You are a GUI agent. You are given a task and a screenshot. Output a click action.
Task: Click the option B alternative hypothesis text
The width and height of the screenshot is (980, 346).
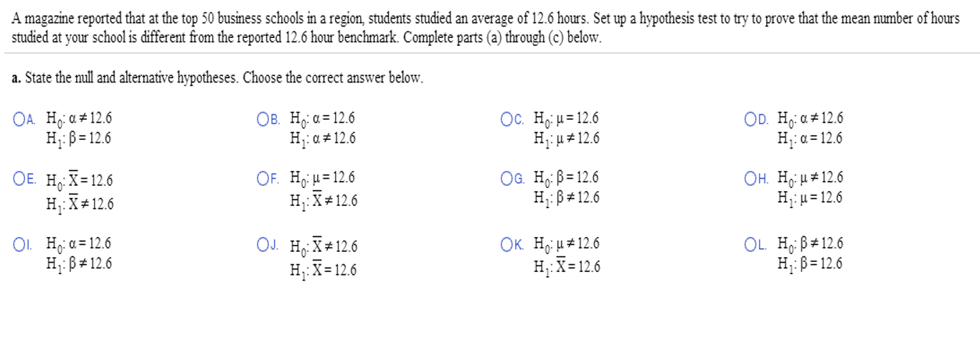(323, 139)
